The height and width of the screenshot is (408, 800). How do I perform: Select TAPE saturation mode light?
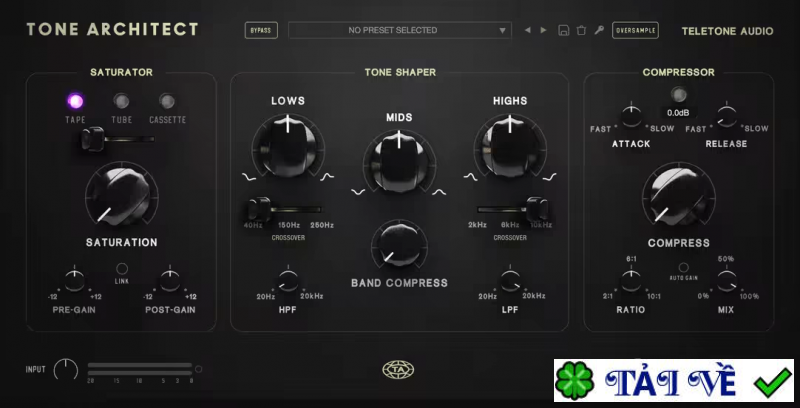tap(75, 101)
